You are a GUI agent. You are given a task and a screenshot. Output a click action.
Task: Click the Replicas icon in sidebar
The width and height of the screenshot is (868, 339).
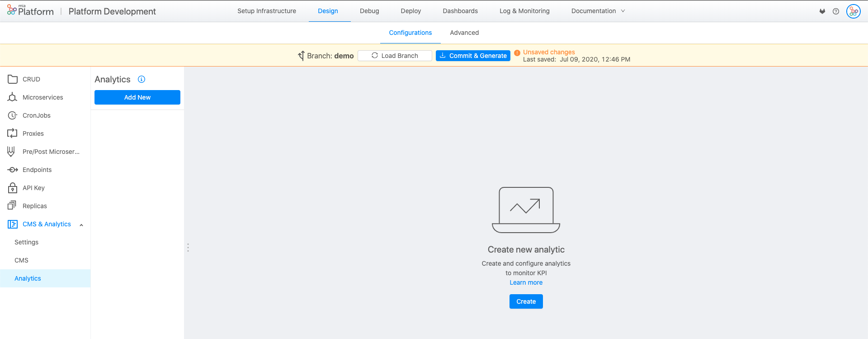pos(12,206)
